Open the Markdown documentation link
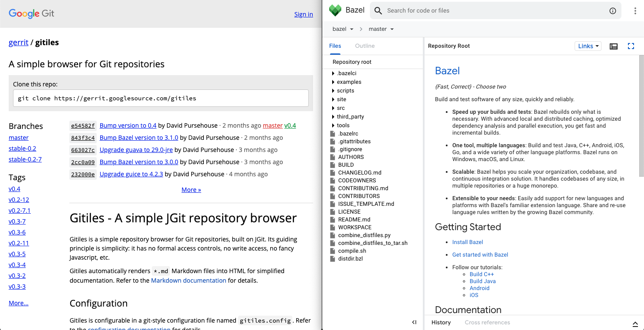The image size is (644, 330). [189, 280]
